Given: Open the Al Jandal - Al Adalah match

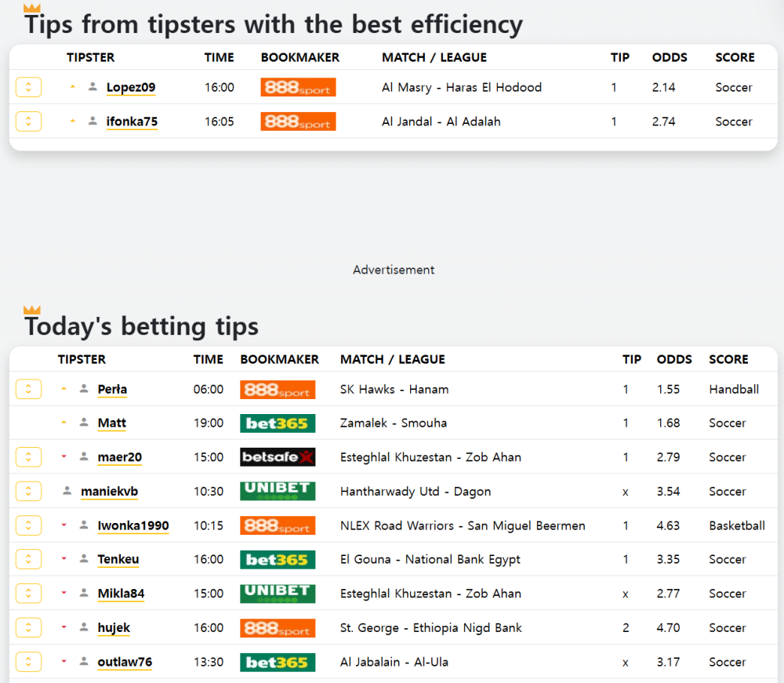Looking at the screenshot, I should coord(441,122).
